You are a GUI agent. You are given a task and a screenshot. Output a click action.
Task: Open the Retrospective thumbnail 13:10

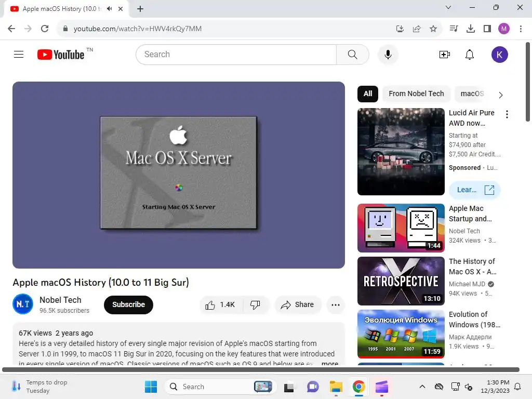click(x=401, y=281)
